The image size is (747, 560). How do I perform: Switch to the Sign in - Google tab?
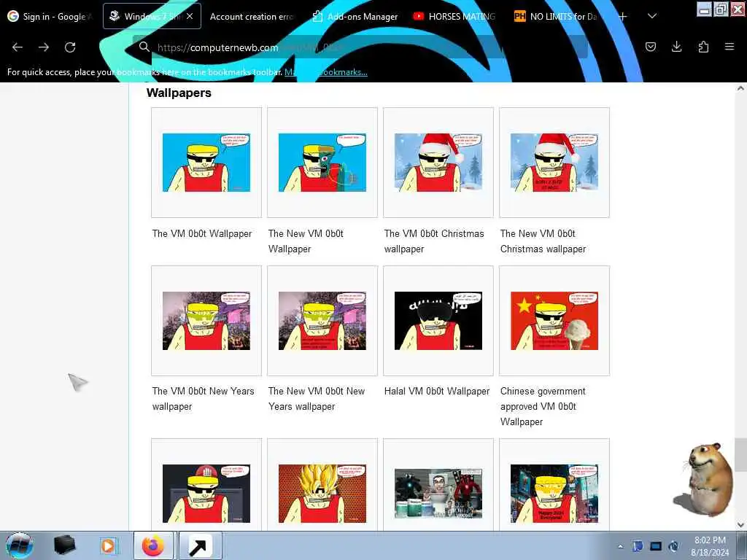[50, 16]
